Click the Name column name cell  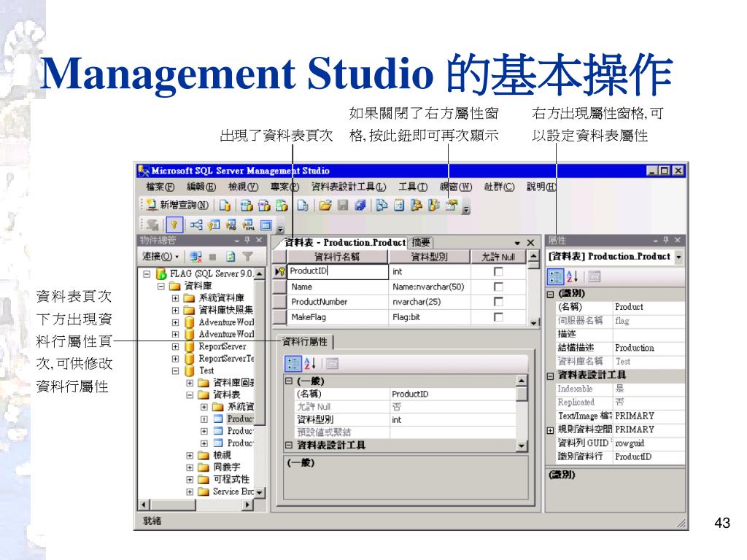338,287
